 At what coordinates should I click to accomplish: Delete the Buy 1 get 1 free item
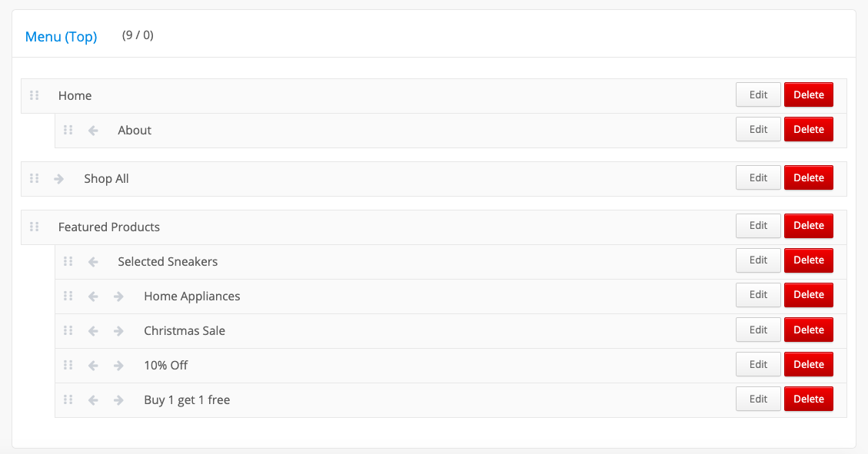[x=808, y=399]
